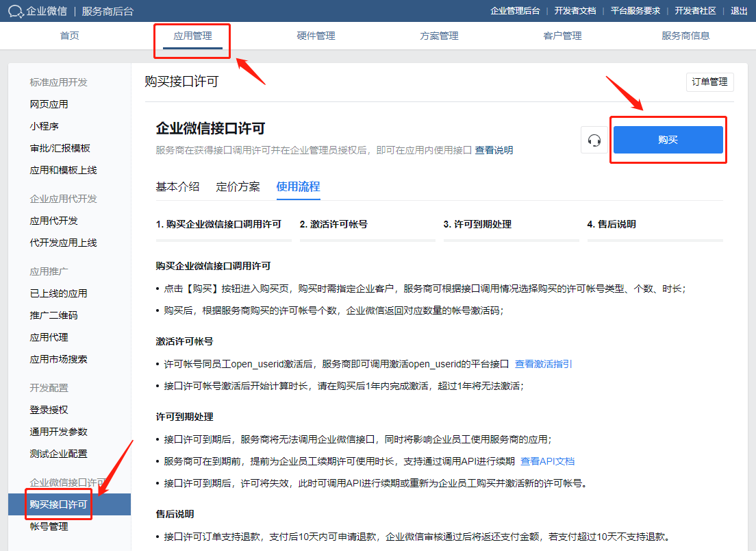This screenshot has width=756, height=551.
Task: Click 服务商后台 header text
Action: (108, 11)
